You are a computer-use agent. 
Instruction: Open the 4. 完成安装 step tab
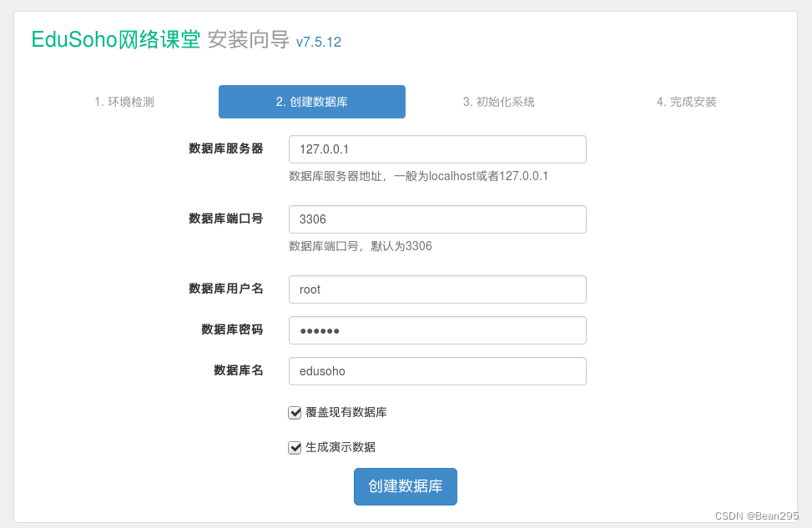coord(686,102)
